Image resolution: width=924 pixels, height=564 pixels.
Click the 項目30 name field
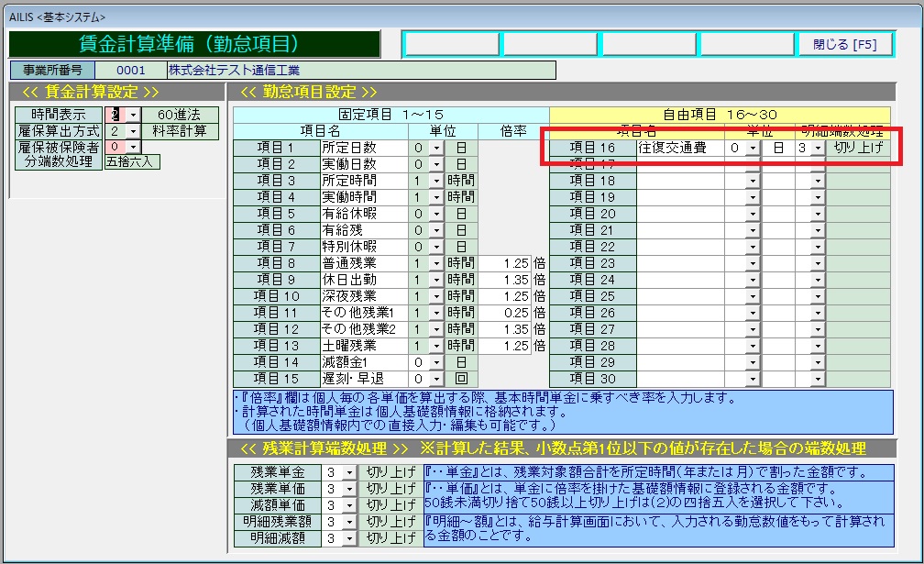tap(680, 379)
